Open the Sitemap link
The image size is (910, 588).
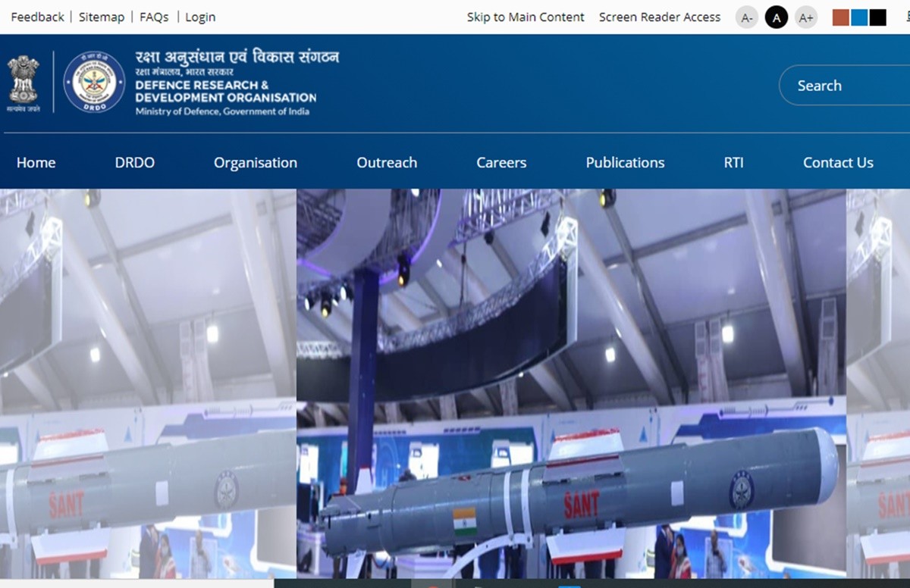[x=102, y=17]
